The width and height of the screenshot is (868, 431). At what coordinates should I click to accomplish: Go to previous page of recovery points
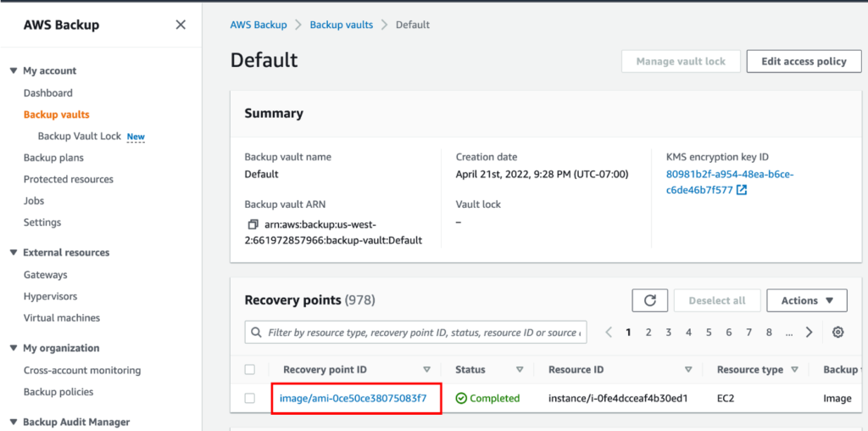[x=609, y=333]
